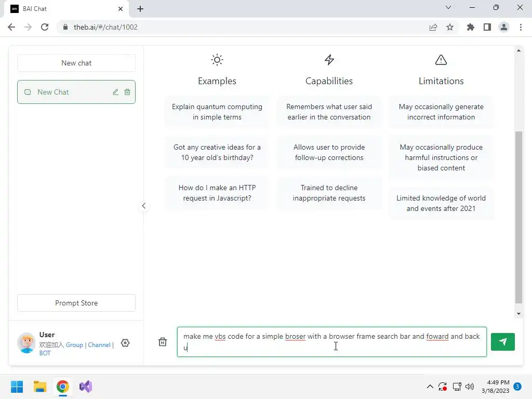Focus the chat message input box
This screenshot has height=399, width=532.
coord(332,342)
